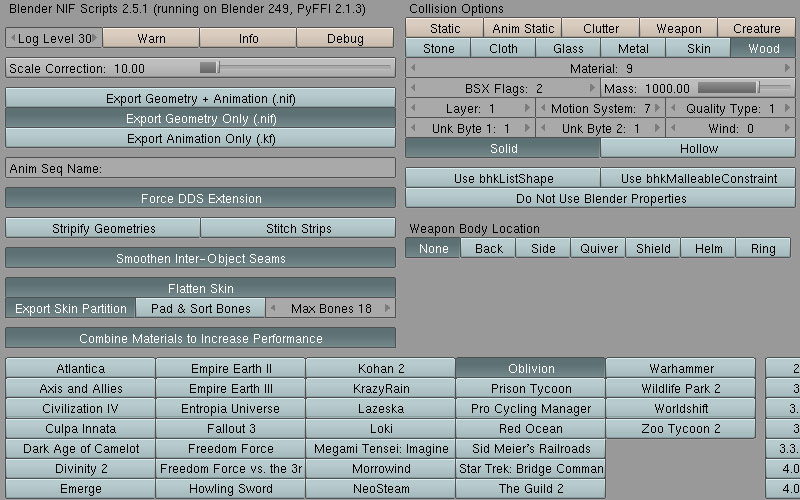Set weapon body location to Side

point(543,248)
